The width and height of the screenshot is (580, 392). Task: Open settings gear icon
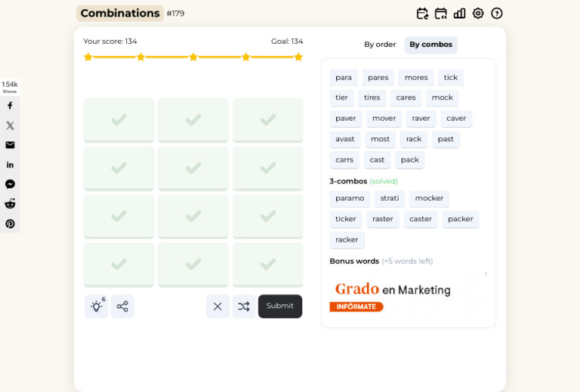coord(478,14)
